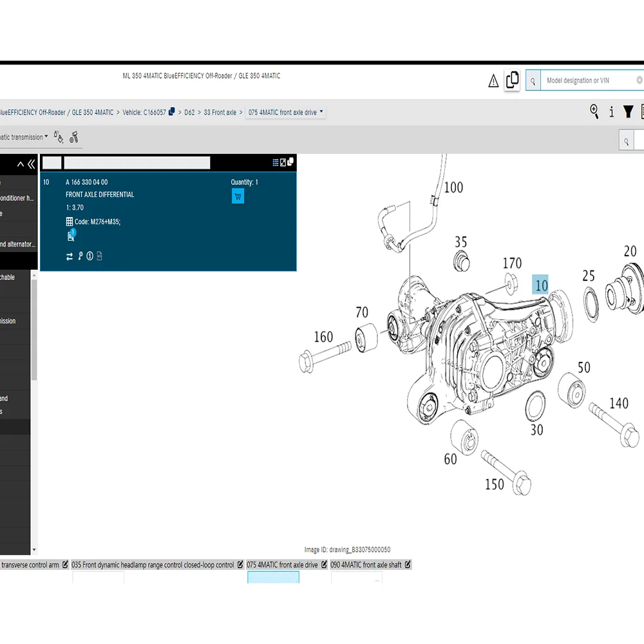Select the 075 front axle drive thumbnail
The height and width of the screenshot is (644, 644).
coord(273,577)
